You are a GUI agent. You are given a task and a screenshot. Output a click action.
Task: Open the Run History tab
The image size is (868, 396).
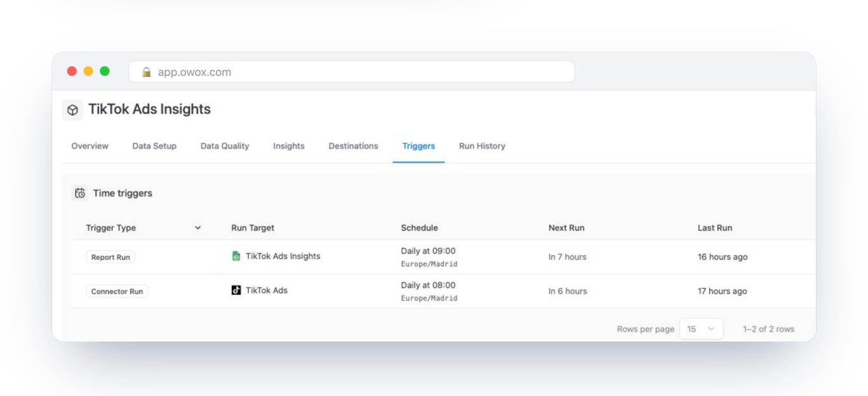click(482, 146)
